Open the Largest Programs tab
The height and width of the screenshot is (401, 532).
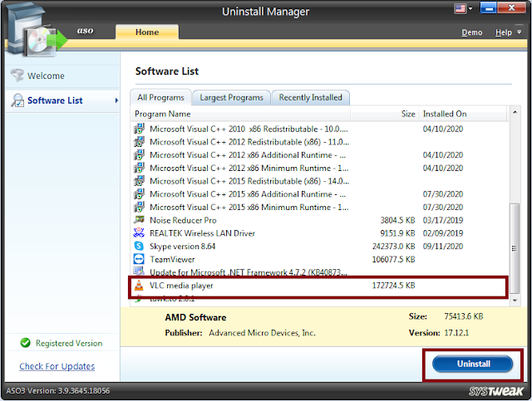(231, 98)
